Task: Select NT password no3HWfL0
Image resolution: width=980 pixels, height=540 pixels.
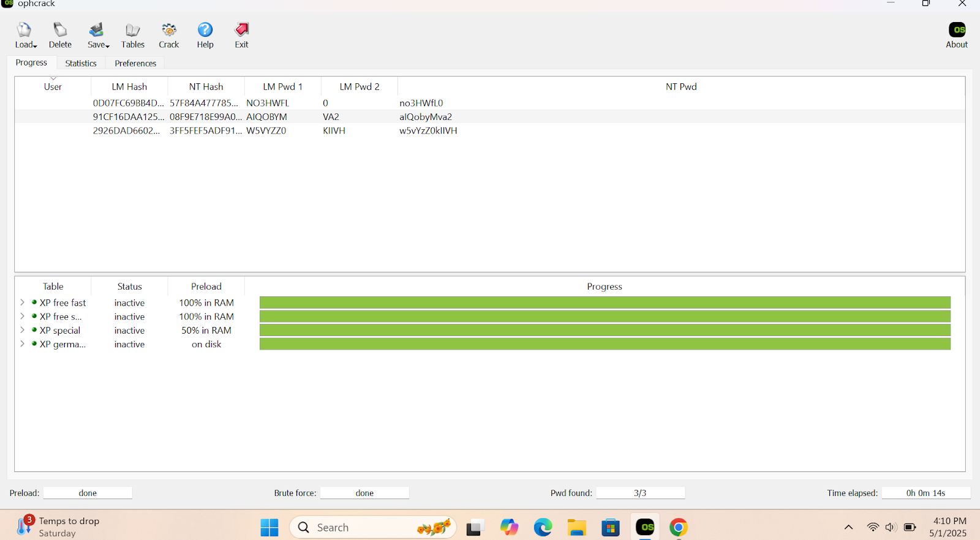Action: pyautogui.click(x=421, y=103)
